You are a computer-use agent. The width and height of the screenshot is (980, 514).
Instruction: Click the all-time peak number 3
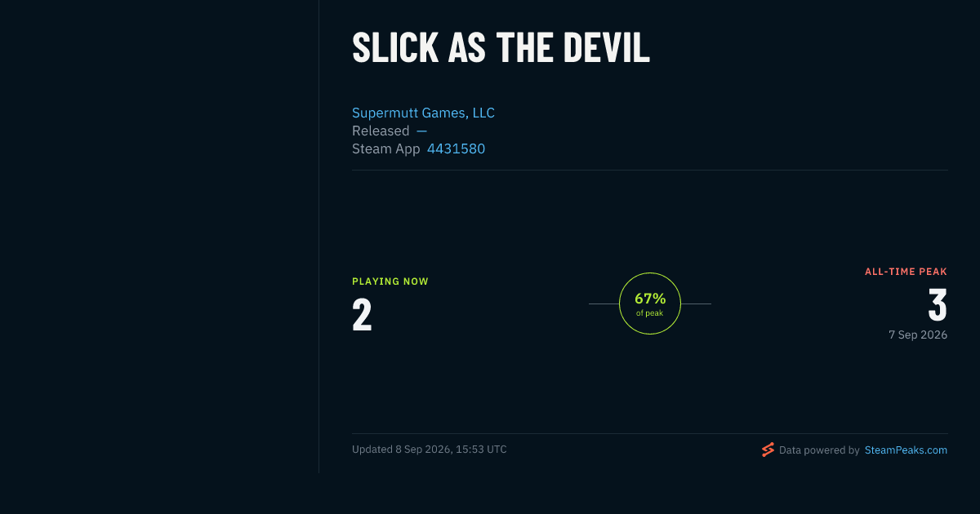coord(938,305)
